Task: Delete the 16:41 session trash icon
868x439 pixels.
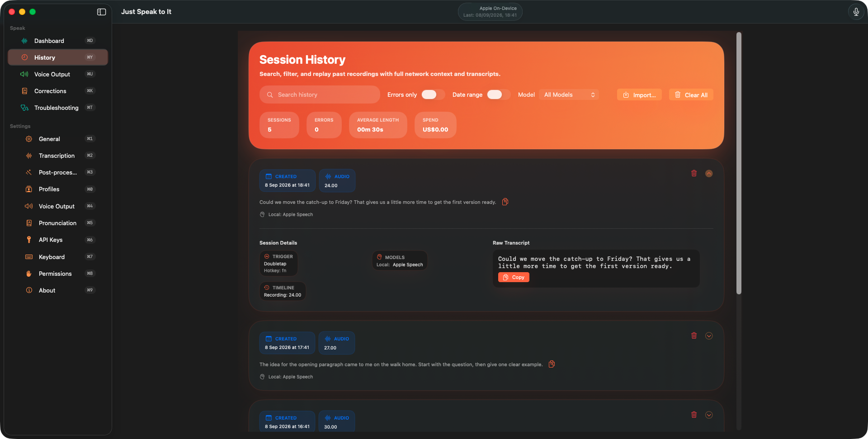Action: [694, 415]
